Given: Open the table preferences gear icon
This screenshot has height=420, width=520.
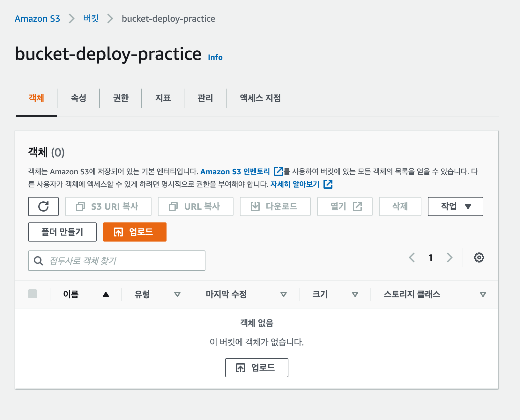Looking at the screenshot, I should pyautogui.click(x=479, y=257).
